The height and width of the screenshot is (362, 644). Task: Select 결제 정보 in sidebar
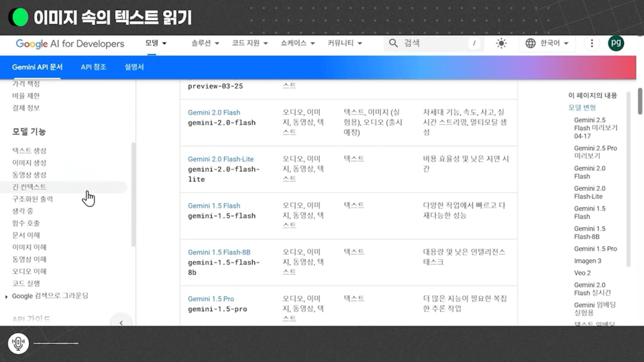pyautogui.click(x=26, y=108)
